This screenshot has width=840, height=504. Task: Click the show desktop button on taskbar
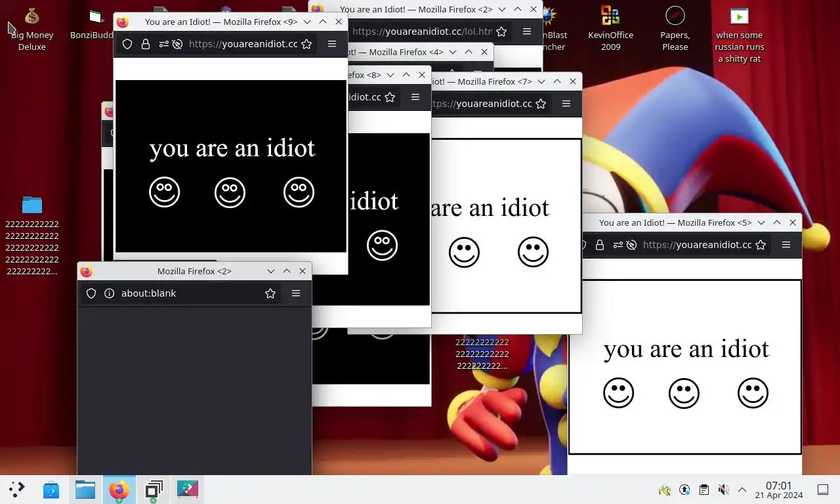pyautogui.click(x=822, y=490)
